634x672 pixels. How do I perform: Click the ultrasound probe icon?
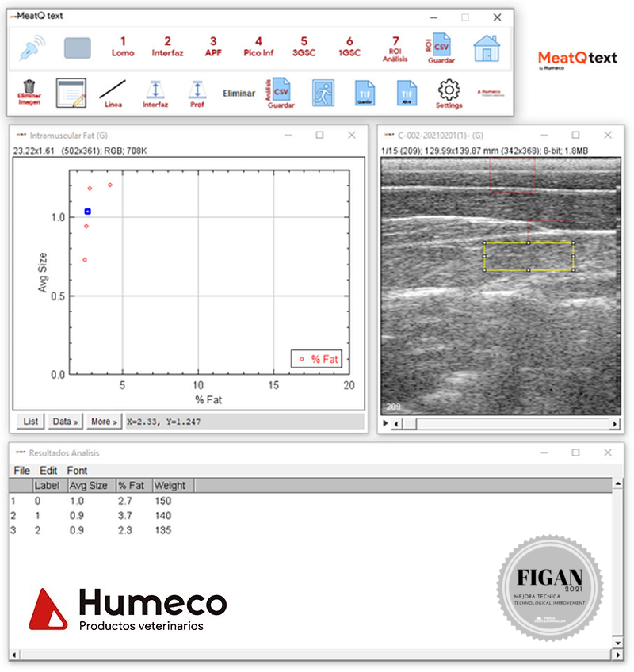tap(32, 48)
